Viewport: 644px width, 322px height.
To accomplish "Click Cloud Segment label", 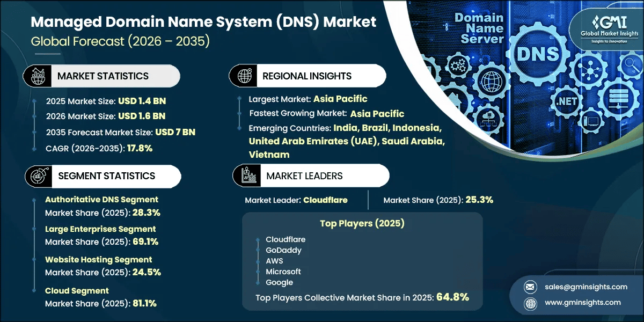I will point(77,290).
